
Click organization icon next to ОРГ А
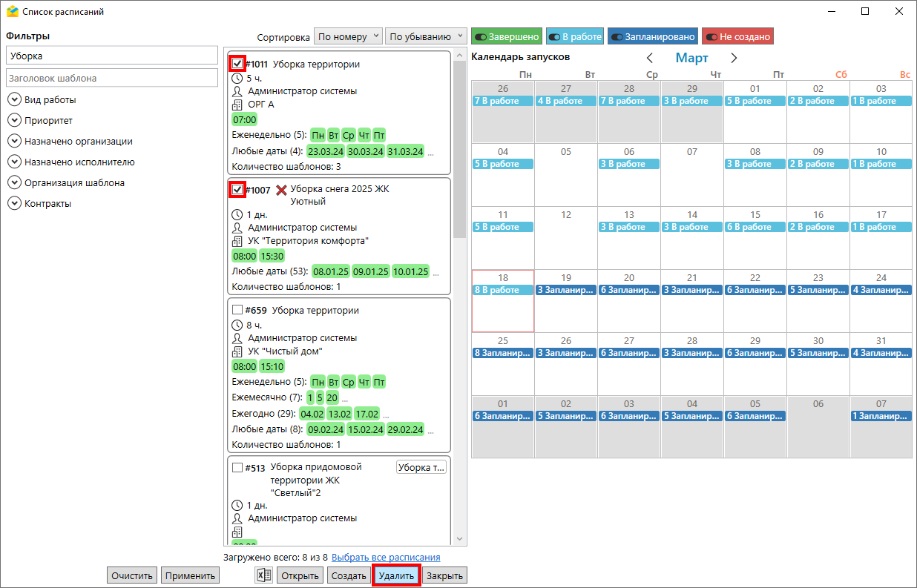(237, 105)
